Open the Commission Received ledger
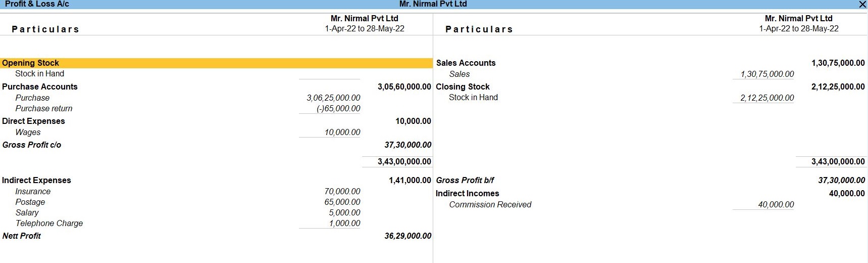The width and height of the screenshot is (868, 263). coord(490,205)
